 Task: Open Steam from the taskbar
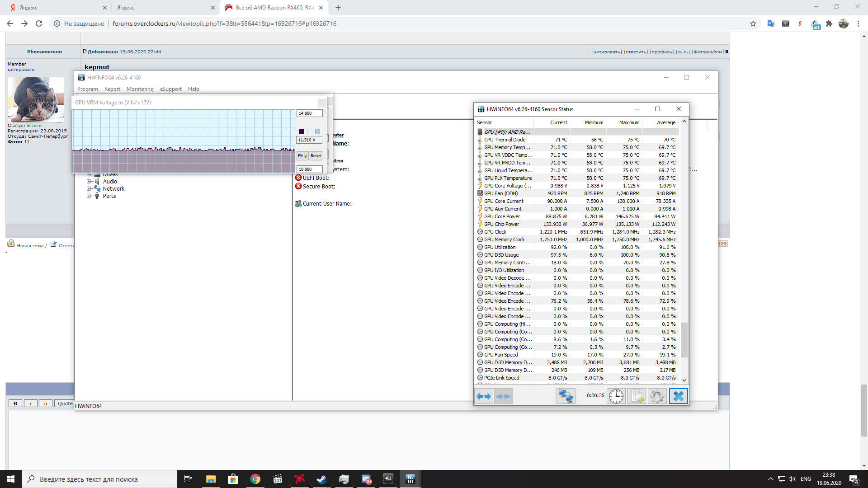point(321,479)
